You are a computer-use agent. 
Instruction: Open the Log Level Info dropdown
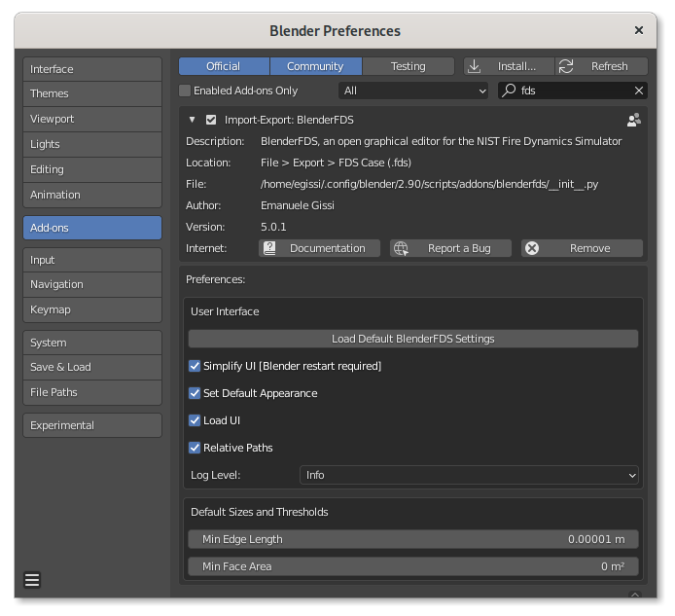tap(469, 475)
